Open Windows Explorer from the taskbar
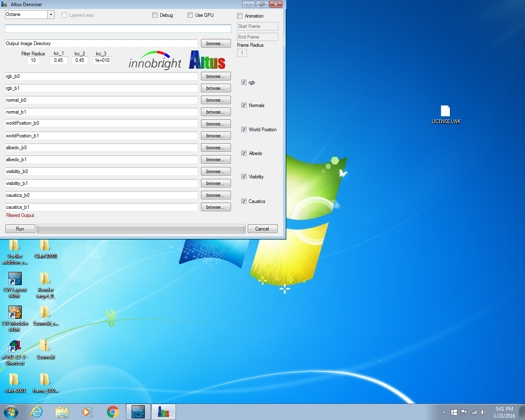 pyautogui.click(x=62, y=412)
